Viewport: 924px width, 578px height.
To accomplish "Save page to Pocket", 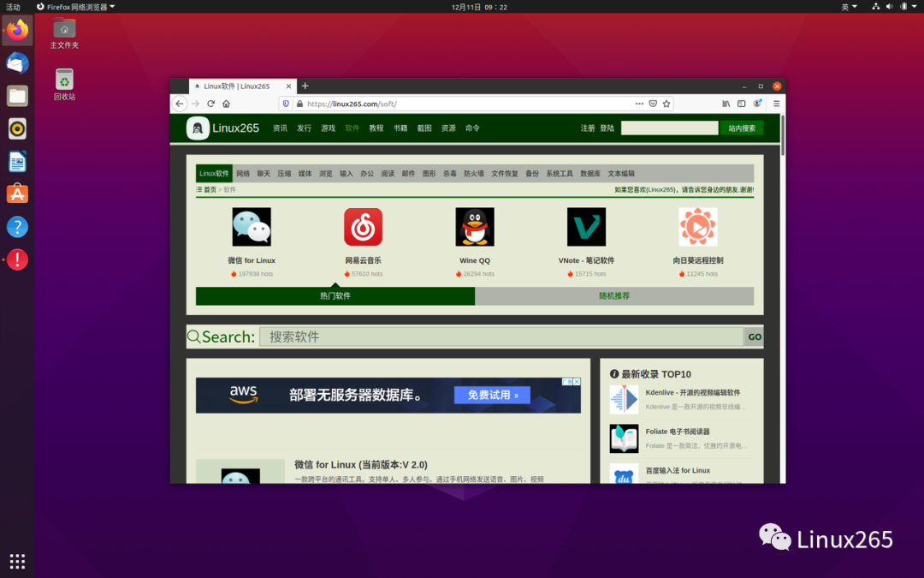I will [653, 104].
